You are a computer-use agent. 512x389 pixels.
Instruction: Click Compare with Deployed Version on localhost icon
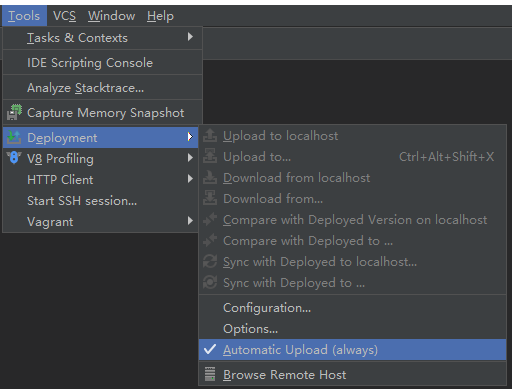coord(210,219)
